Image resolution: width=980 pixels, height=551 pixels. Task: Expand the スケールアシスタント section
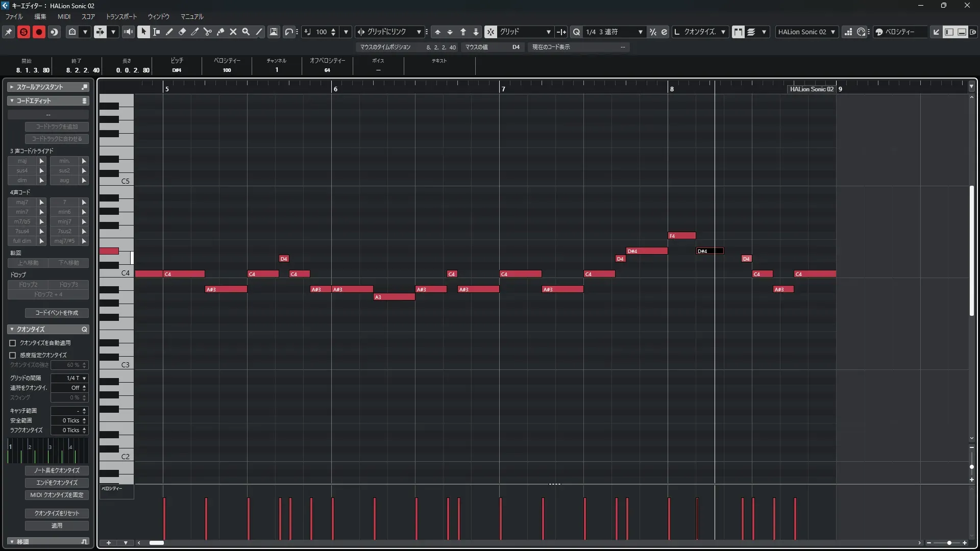coord(12,87)
